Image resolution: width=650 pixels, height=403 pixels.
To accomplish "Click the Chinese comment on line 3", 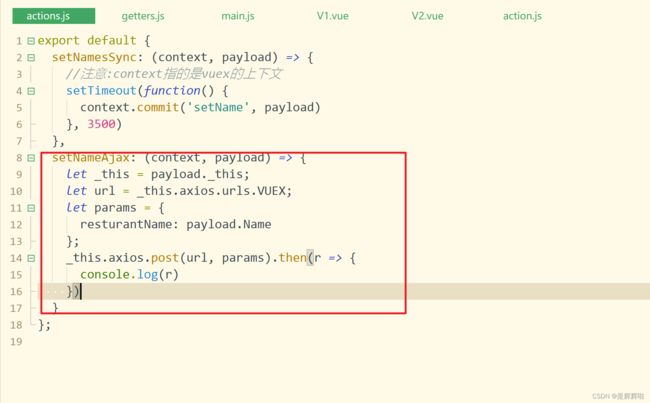I will [x=174, y=74].
